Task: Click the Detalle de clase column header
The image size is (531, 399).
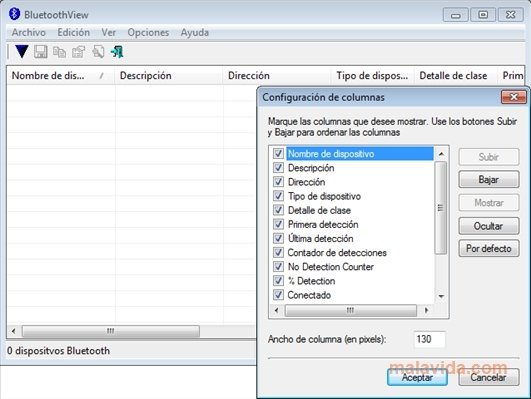Action: click(455, 76)
